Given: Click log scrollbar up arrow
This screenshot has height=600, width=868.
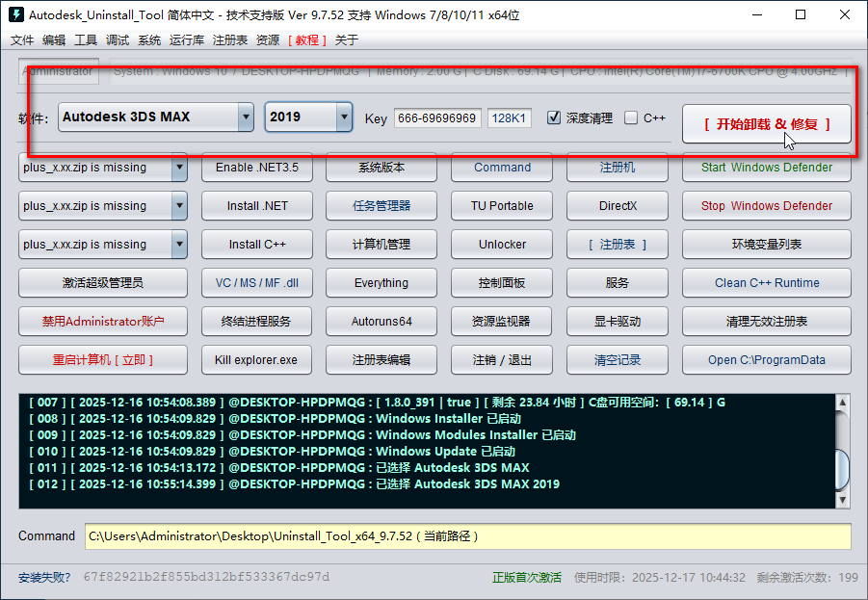Looking at the screenshot, I should coord(843,402).
